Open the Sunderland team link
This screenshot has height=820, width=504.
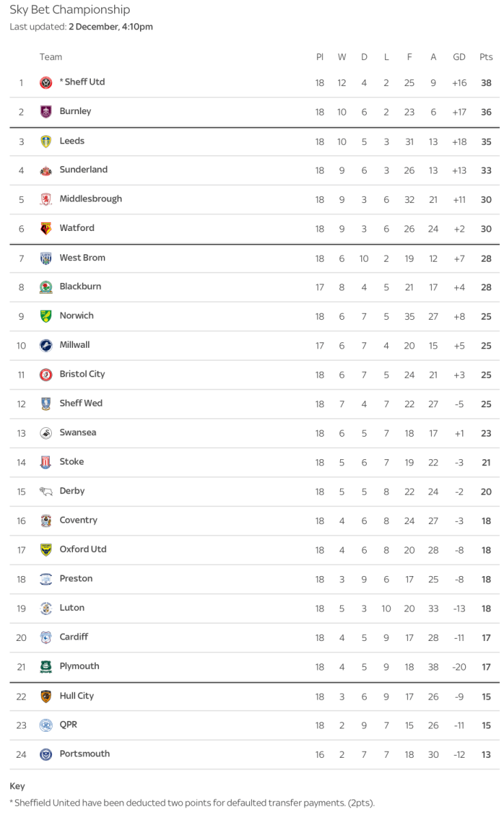coord(83,169)
